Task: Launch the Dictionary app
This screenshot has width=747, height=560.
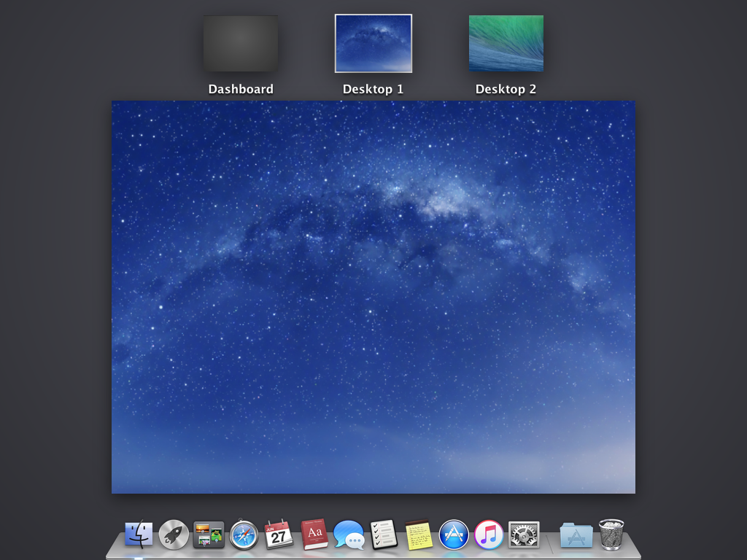Action: point(314,534)
